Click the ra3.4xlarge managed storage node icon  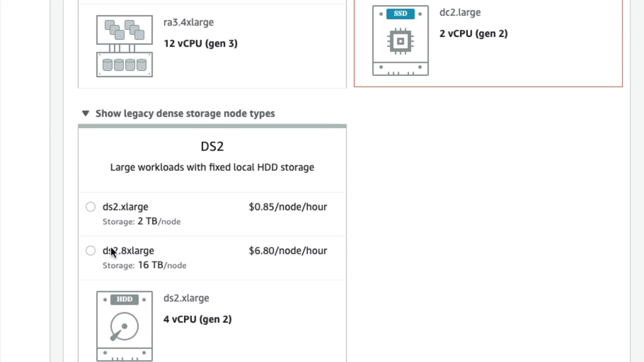click(124, 46)
